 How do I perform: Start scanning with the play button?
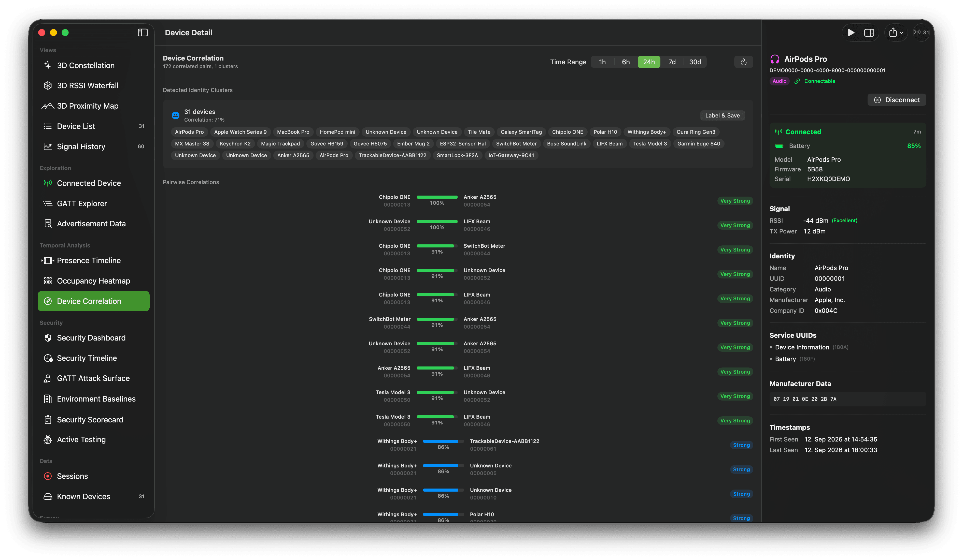(x=851, y=33)
